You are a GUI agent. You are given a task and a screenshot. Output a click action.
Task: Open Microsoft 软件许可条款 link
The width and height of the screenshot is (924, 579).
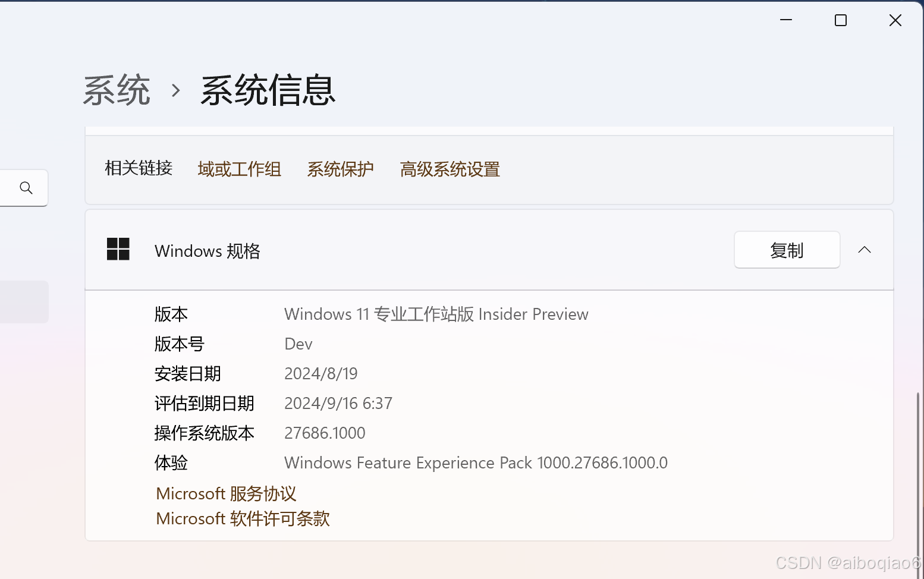(x=243, y=518)
